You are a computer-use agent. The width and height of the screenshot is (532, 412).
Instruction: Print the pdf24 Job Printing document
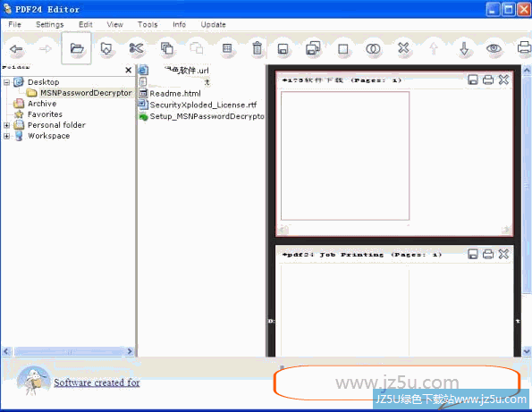pos(488,254)
